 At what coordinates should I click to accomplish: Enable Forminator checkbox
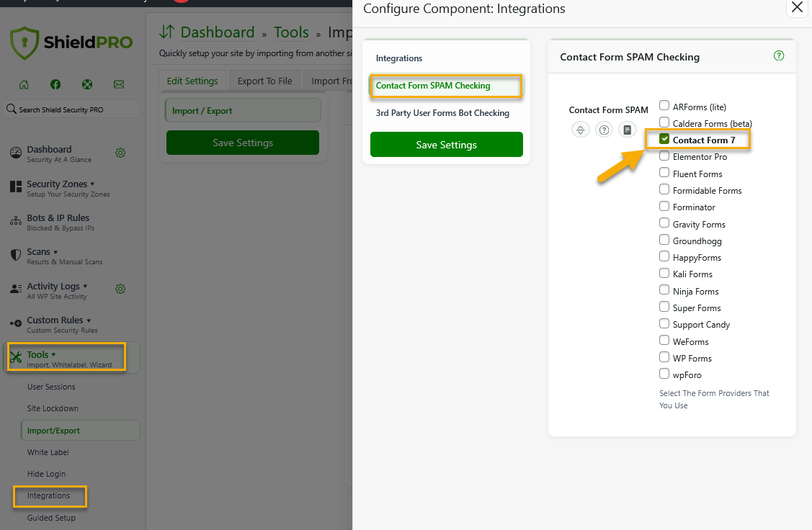tap(664, 206)
